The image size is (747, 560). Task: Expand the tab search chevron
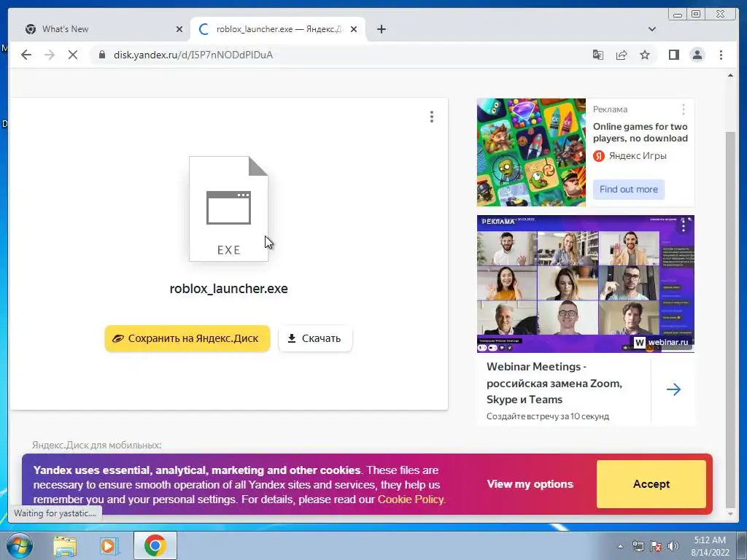[651, 29]
